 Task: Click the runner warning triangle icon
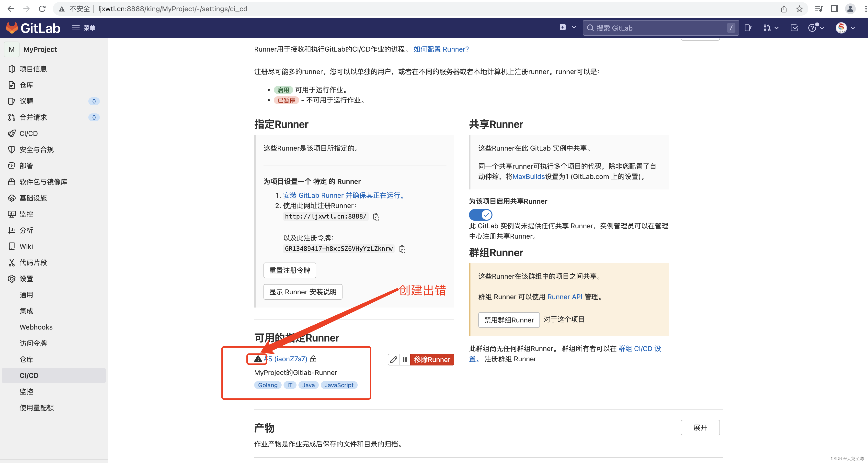[x=258, y=359]
